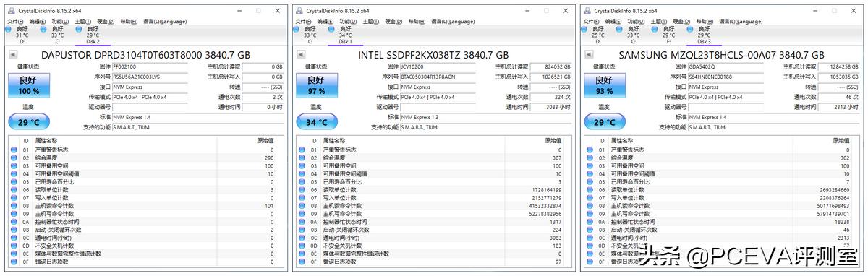Screen dimensions: 868x276
Task: Click the 29 °C temperature button in SAMSUNG window
Action: pos(605,122)
